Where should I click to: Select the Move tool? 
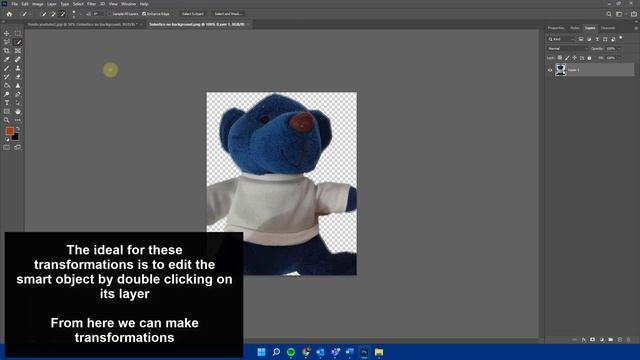7,33
